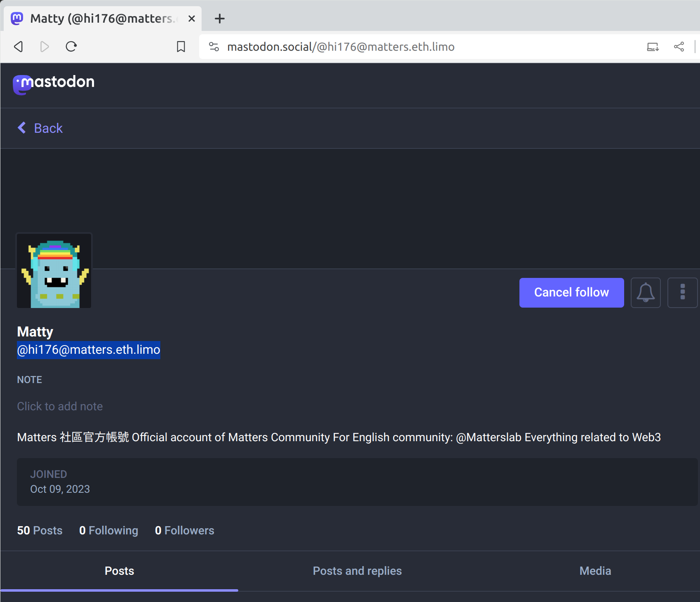Click the highlighted @hi176@matters.eth.limo handle
The width and height of the screenshot is (700, 602).
pyautogui.click(x=89, y=350)
